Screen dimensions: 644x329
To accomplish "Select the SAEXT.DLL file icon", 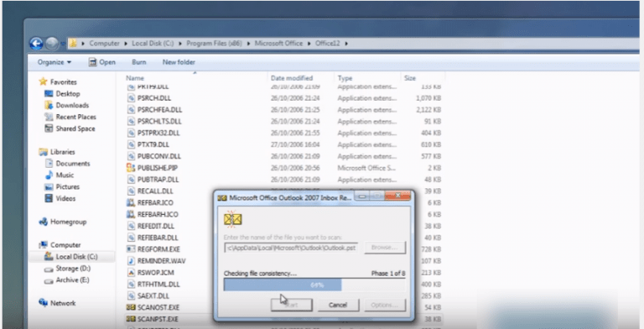I will tap(131, 295).
